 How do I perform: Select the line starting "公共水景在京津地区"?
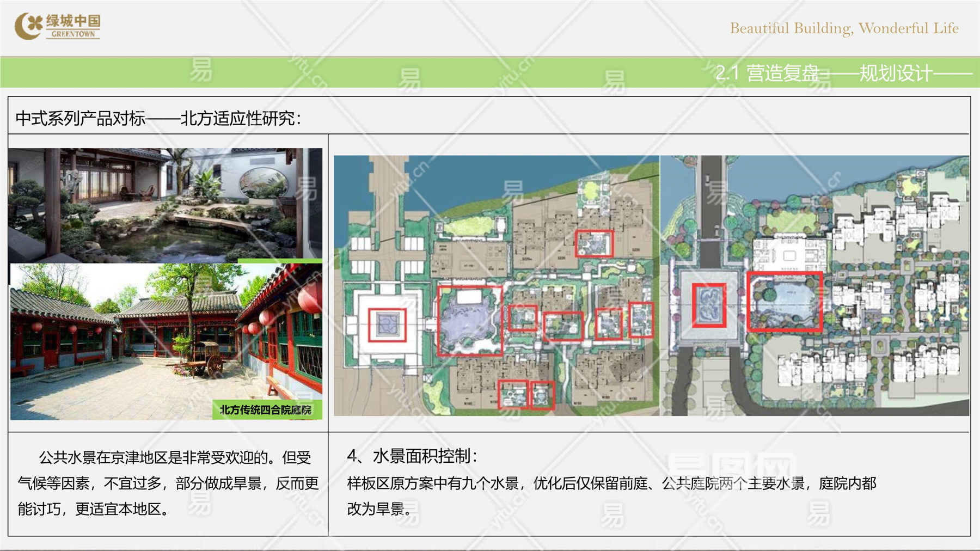click(x=175, y=457)
